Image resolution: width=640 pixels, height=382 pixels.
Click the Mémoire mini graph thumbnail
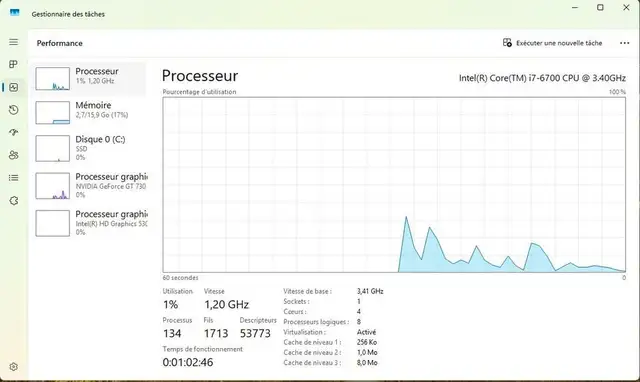coord(52,112)
